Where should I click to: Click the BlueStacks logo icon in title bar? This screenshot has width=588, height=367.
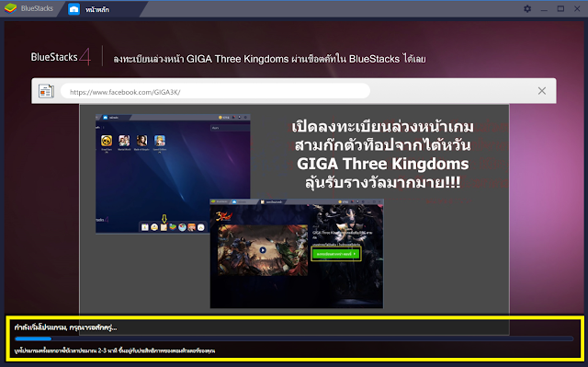[10, 8]
